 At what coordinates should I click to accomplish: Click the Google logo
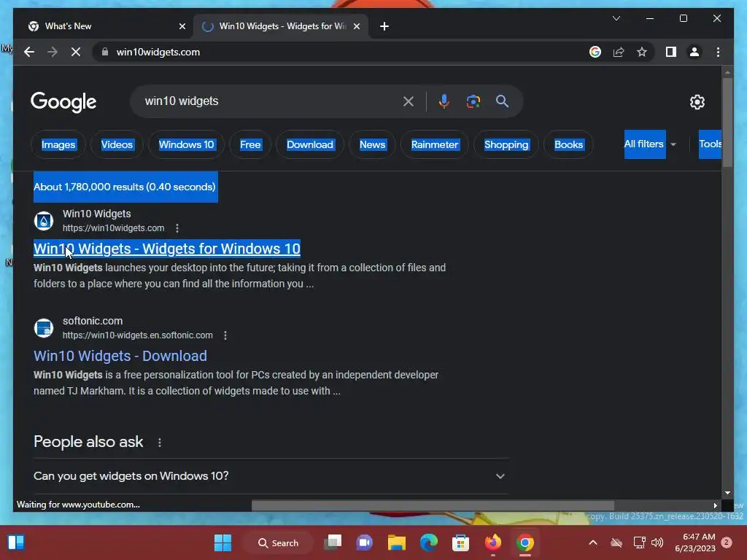tap(63, 102)
